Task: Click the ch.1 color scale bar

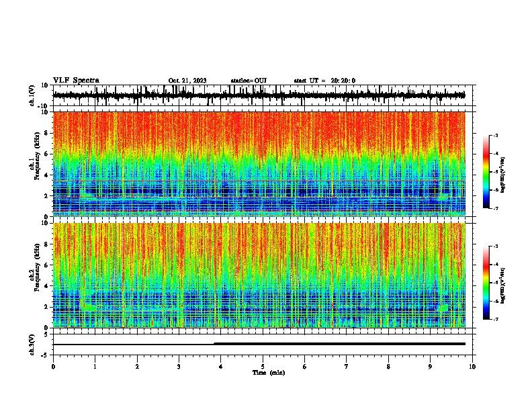Action: tap(486, 172)
